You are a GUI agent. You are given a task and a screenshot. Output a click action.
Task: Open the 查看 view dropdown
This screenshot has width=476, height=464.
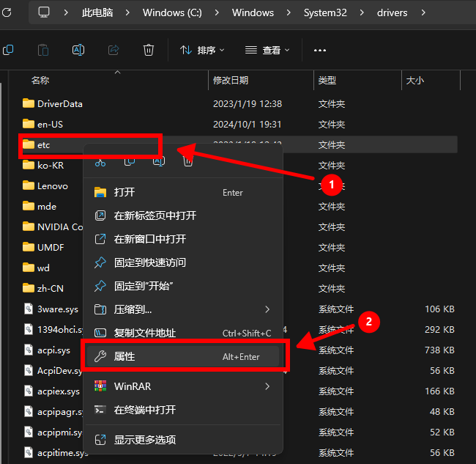point(267,50)
